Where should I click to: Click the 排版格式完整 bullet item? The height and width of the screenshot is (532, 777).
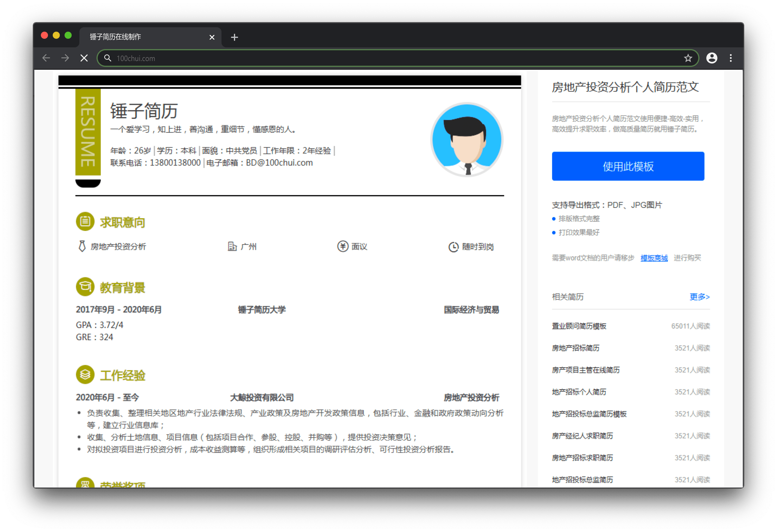coord(579,219)
